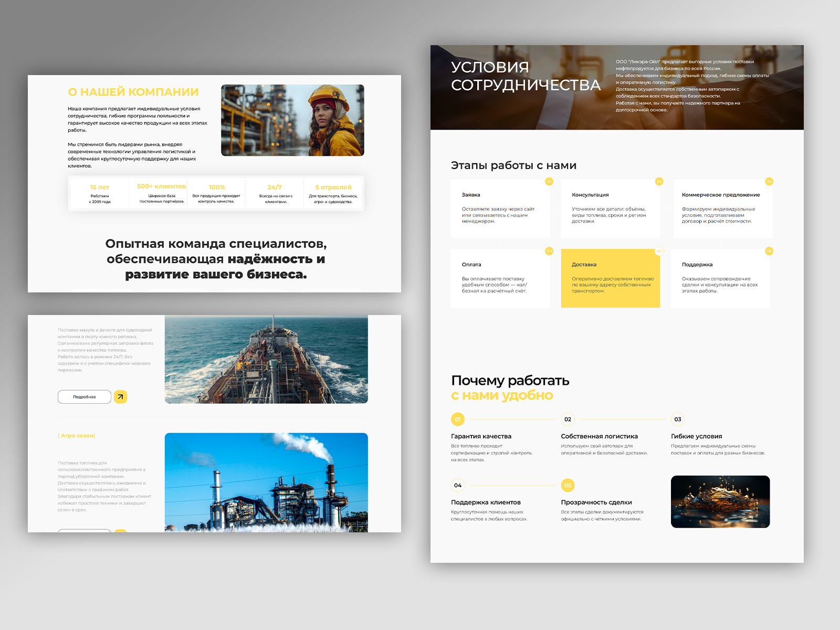Click the 'Гибкие условия' title
The height and width of the screenshot is (630, 840).
696,436
